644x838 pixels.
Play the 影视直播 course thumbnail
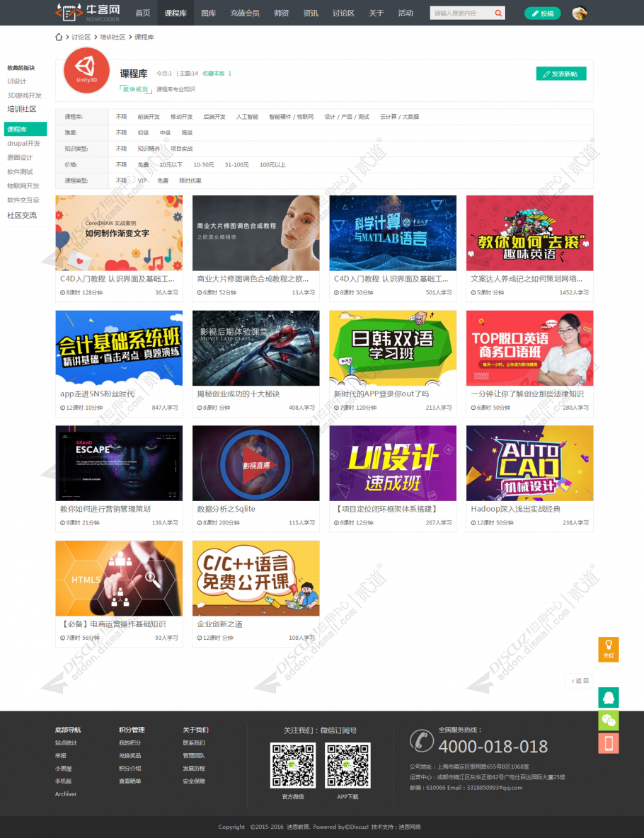(x=256, y=464)
